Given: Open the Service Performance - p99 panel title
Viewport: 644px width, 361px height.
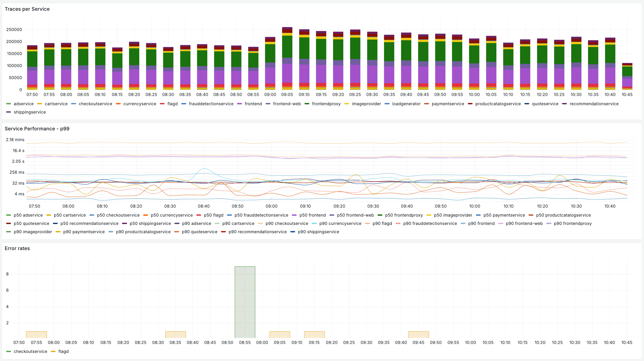Looking at the screenshot, I should tap(37, 129).
